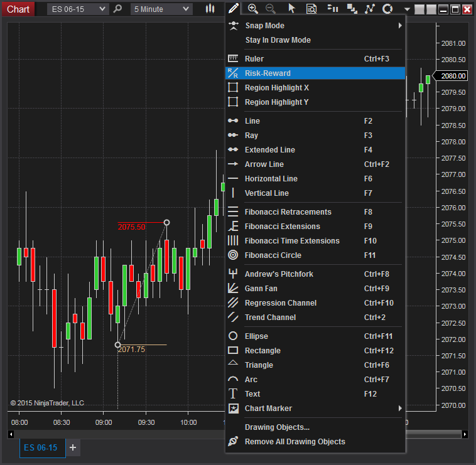The image size is (476, 465).
Task: Select the Risk-Reward drawing tool
Action: pos(315,73)
